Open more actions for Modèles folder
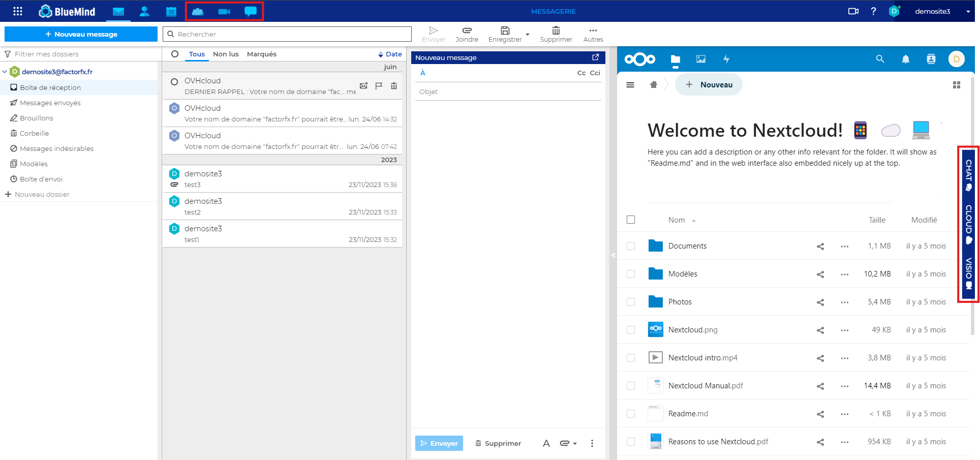 [x=845, y=274]
